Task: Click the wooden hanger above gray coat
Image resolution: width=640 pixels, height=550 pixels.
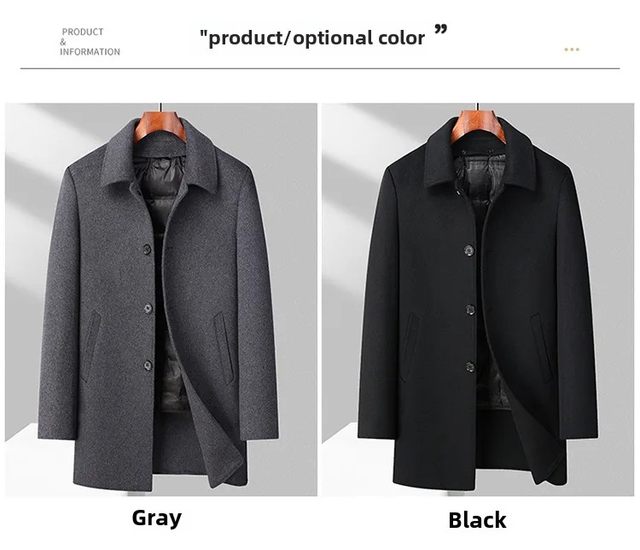Action: pos(160,125)
